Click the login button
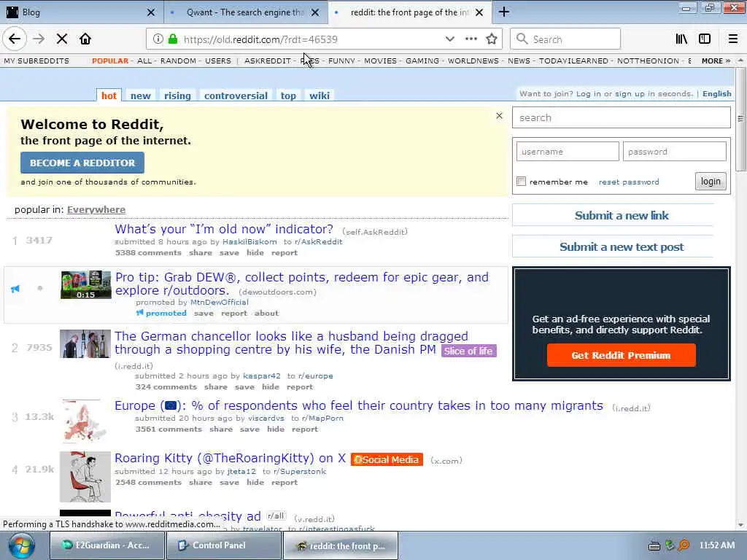This screenshot has width=747, height=560. pos(711,182)
